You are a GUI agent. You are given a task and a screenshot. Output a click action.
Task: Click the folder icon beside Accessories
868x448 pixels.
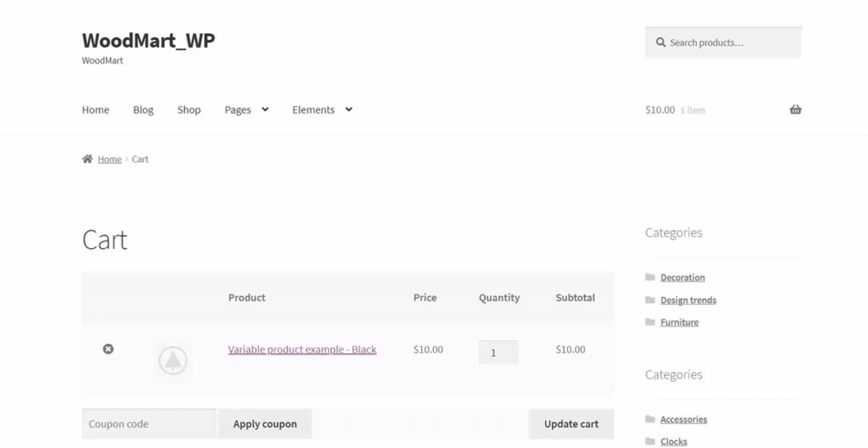tap(650, 419)
